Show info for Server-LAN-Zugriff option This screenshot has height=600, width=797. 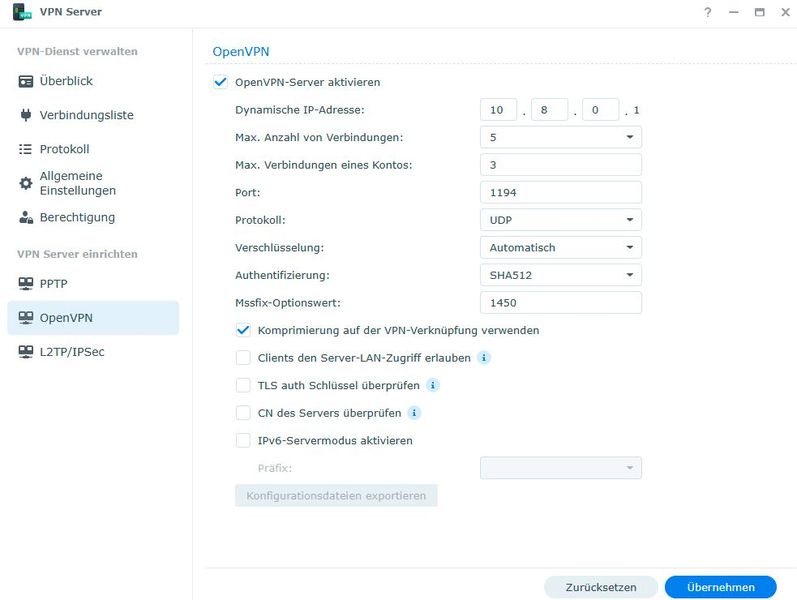click(x=484, y=357)
